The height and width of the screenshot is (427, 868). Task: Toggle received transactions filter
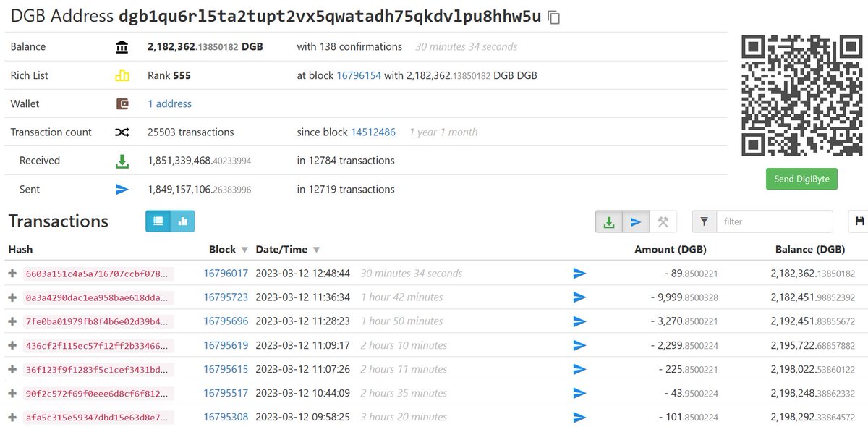(609, 222)
